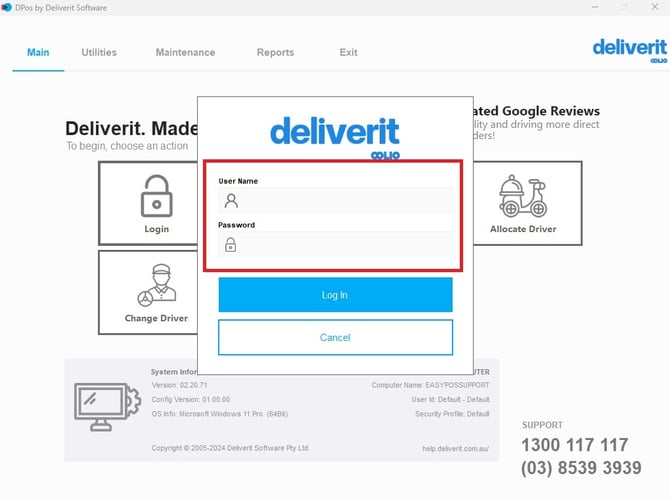Open the Maintenance tab
Viewport: 670px width, 501px height.
[185, 52]
